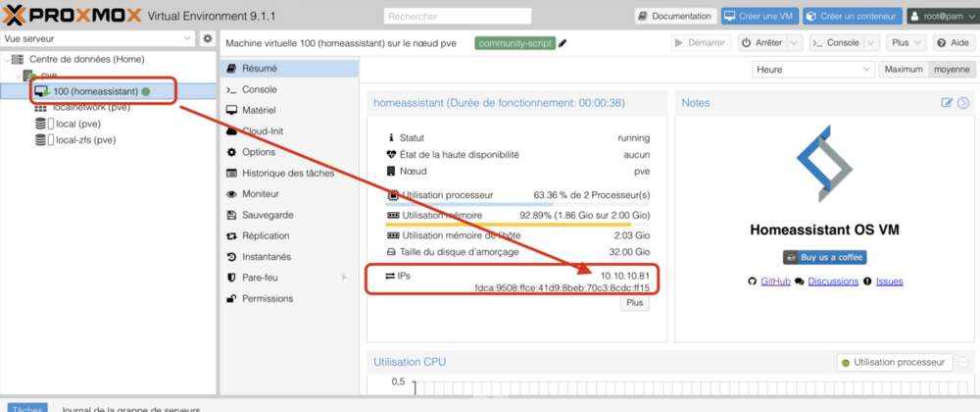Click the boot disk size icon
The image size is (980, 412).
pos(391,252)
